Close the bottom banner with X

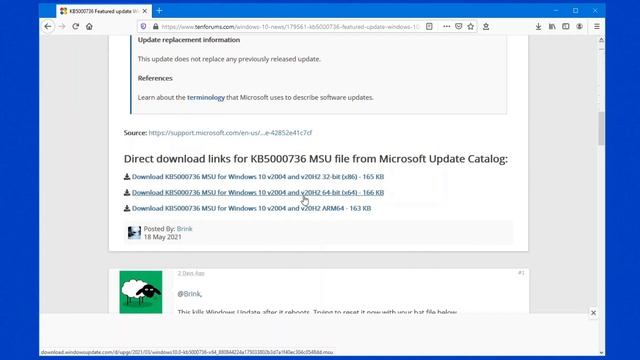coord(593,313)
